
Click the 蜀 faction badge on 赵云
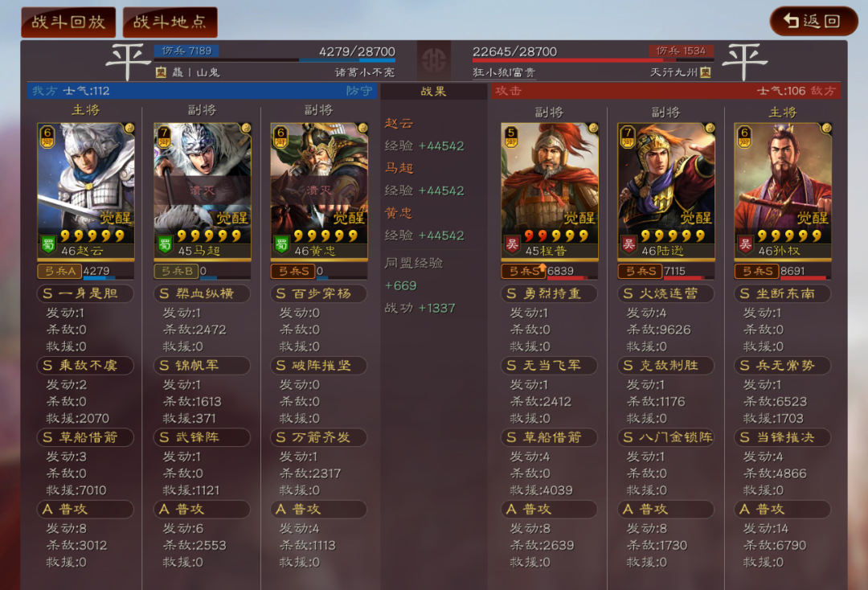(48, 244)
